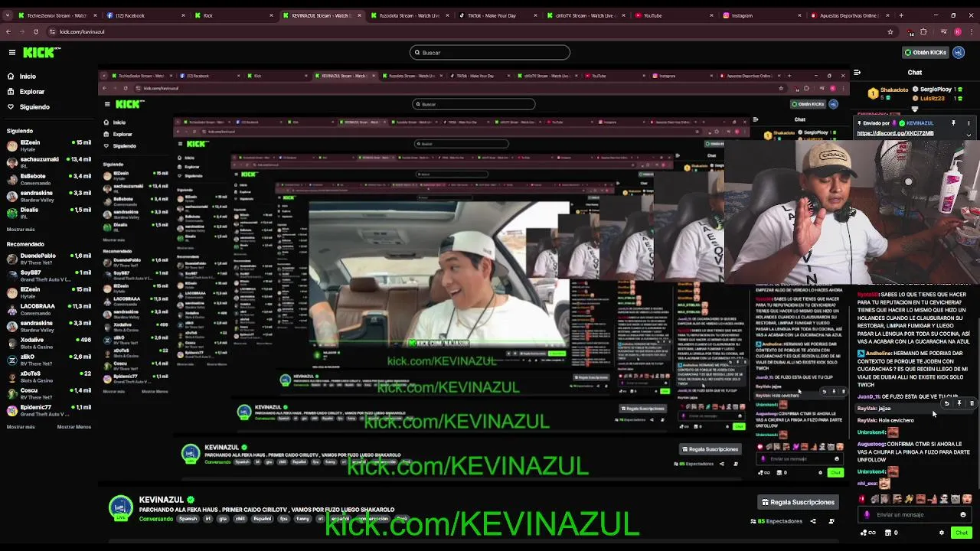The image size is (980, 551).
Task: Click the icon right of the share button
Action: 831,521
